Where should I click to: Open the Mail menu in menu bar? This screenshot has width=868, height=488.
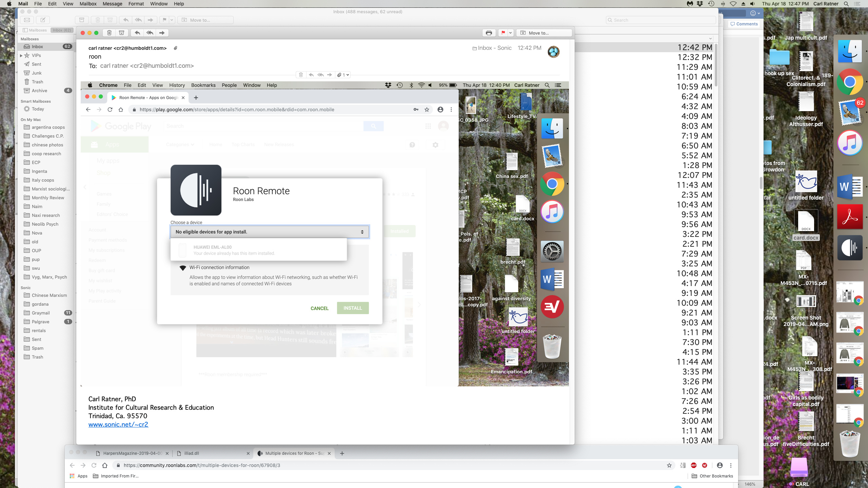(23, 4)
